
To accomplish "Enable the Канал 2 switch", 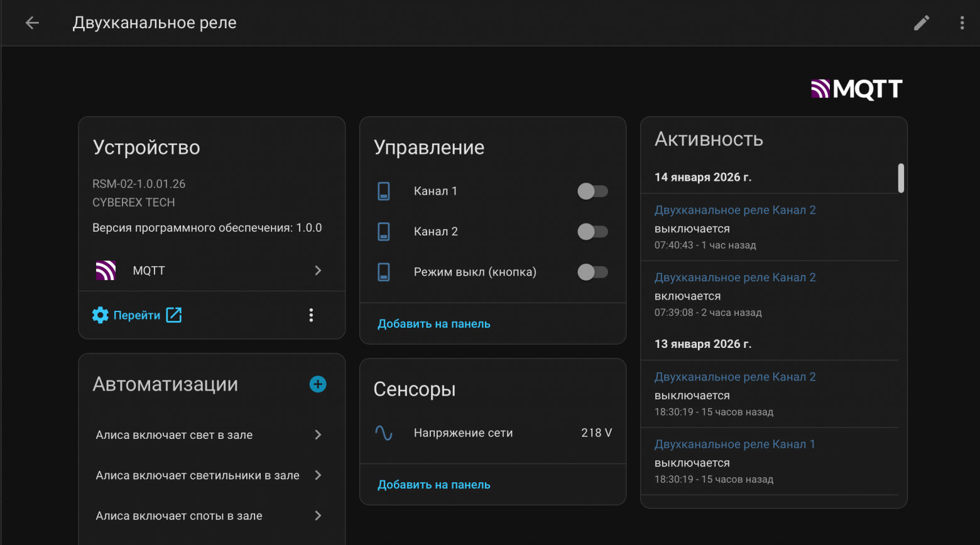I will [592, 231].
